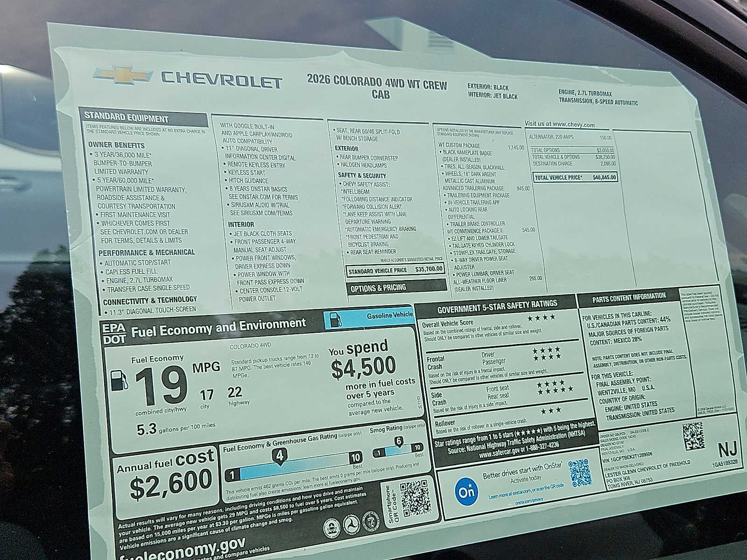Click the Rollover three-star rating
Viewport: 747px width, 560px height.
pos(551,410)
